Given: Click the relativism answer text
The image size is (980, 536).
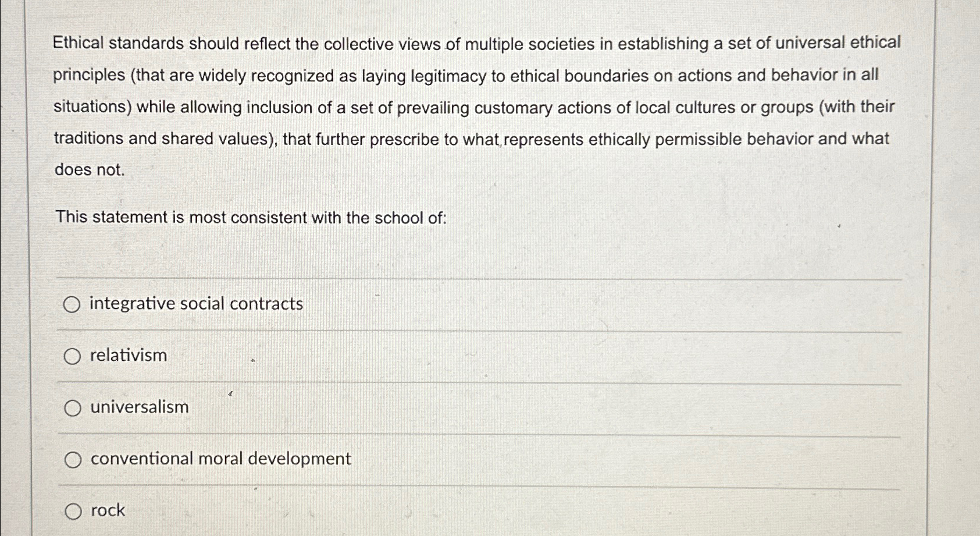Looking at the screenshot, I should coord(128,356).
